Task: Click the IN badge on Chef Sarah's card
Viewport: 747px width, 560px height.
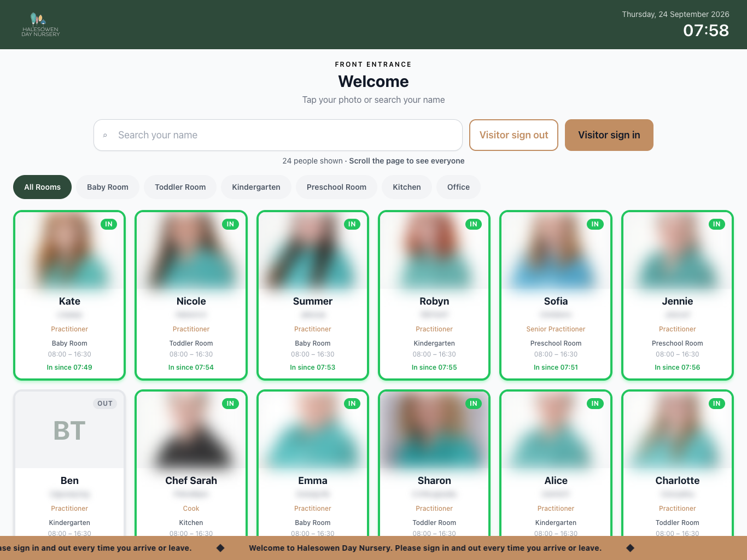Action: tap(230, 404)
